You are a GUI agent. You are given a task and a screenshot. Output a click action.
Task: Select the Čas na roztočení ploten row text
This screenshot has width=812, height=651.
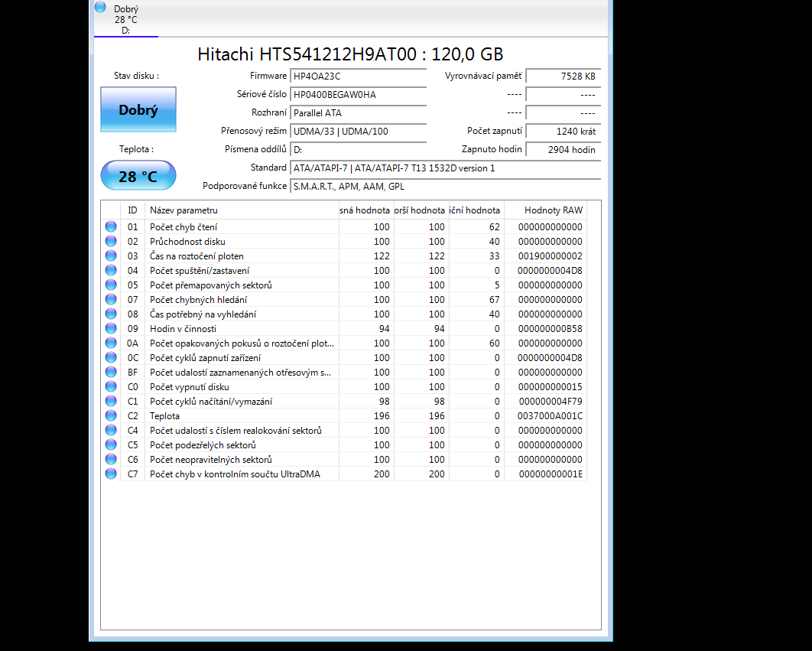tap(197, 256)
